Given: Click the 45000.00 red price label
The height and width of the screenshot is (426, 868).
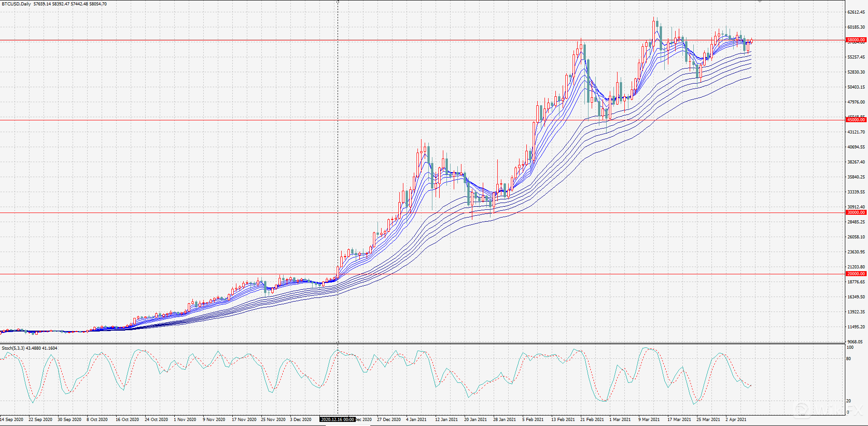Looking at the screenshot, I should [x=856, y=120].
